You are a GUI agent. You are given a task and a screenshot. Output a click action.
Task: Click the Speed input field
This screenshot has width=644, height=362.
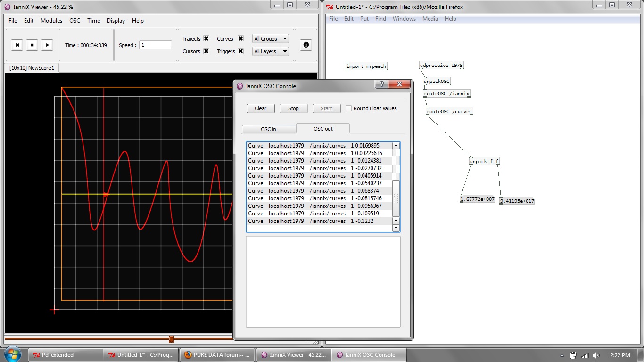[156, 45]
